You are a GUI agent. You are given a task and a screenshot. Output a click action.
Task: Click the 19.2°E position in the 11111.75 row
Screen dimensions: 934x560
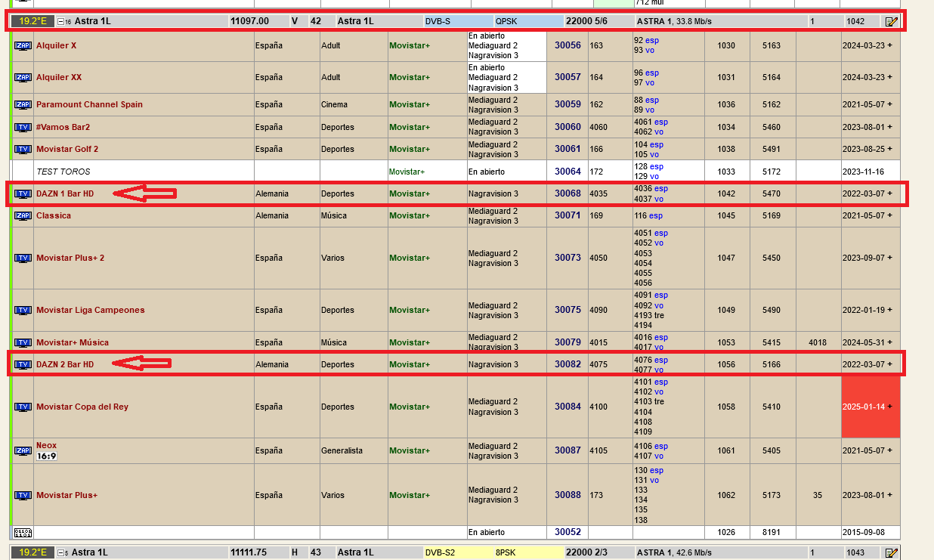coord(31,552)
